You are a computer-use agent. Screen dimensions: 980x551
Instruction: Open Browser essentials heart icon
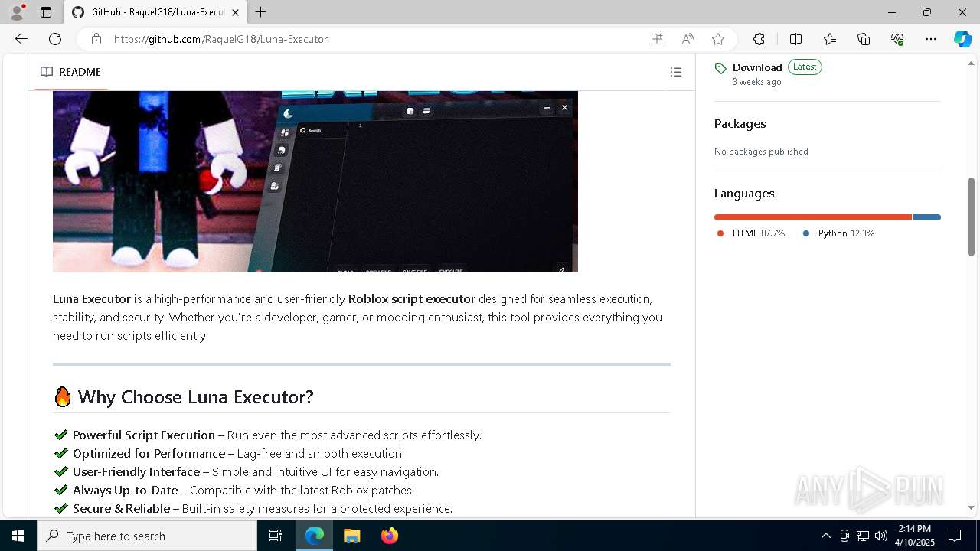(897, 39)
